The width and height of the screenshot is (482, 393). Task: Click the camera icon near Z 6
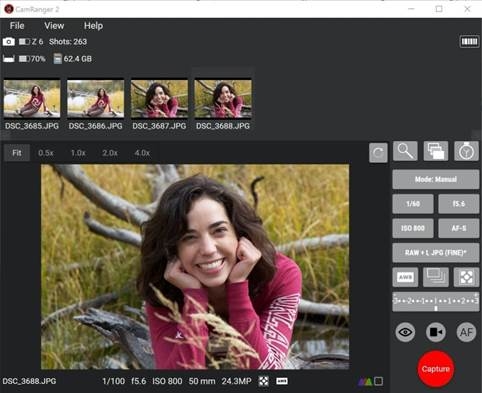(9, 42)
